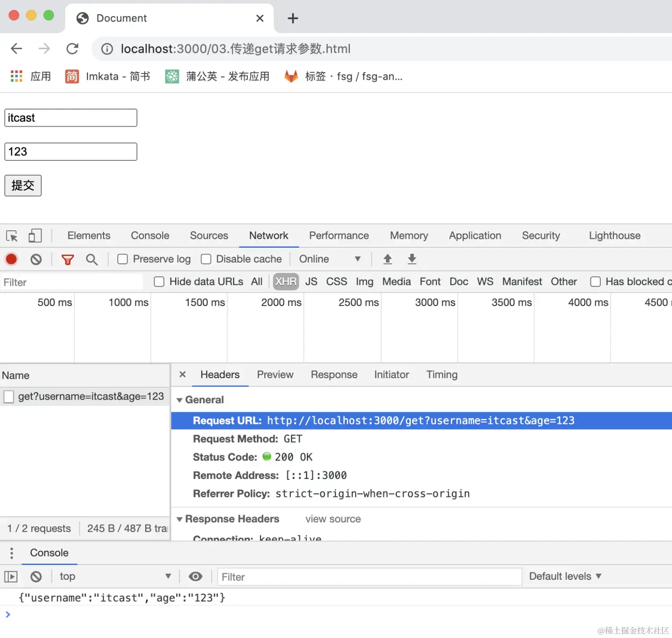Viewport: 672px width, 638px height.
Task: Click the age field containing 123
Action: click(x=71, y=152)
